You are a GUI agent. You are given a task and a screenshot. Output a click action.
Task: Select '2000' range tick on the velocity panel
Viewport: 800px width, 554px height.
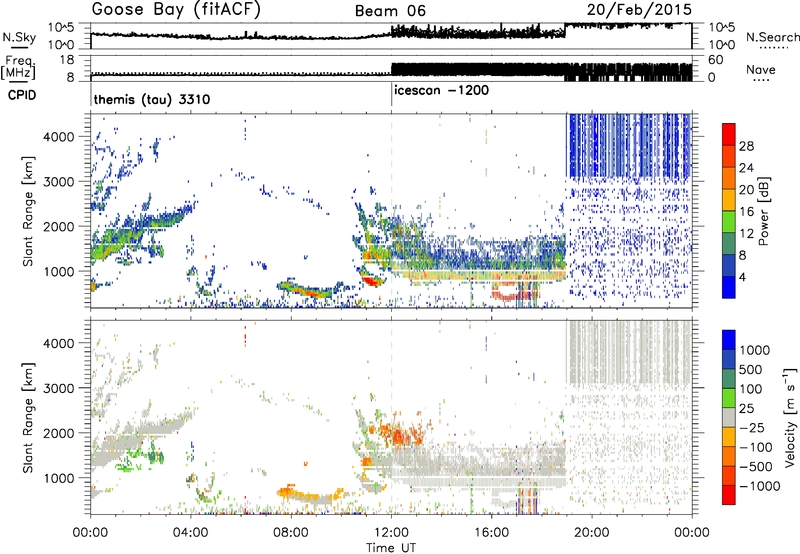[58, 433]
